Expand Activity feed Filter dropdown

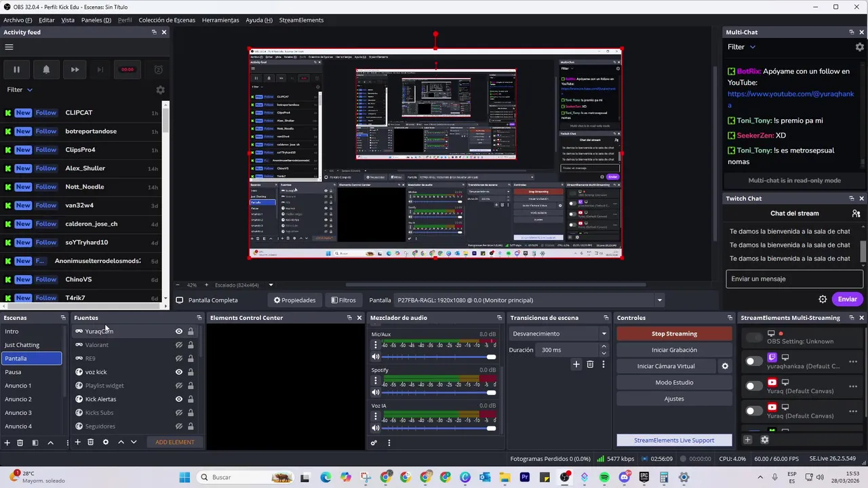click(20, 89)
